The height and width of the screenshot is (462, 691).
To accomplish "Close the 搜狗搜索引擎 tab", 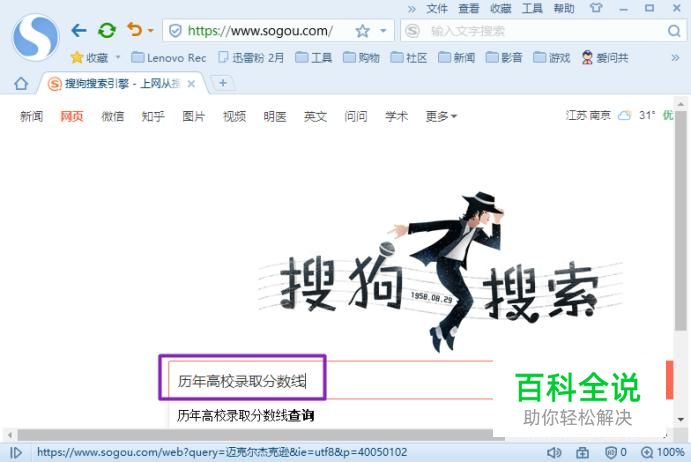I will click(191, 84).
